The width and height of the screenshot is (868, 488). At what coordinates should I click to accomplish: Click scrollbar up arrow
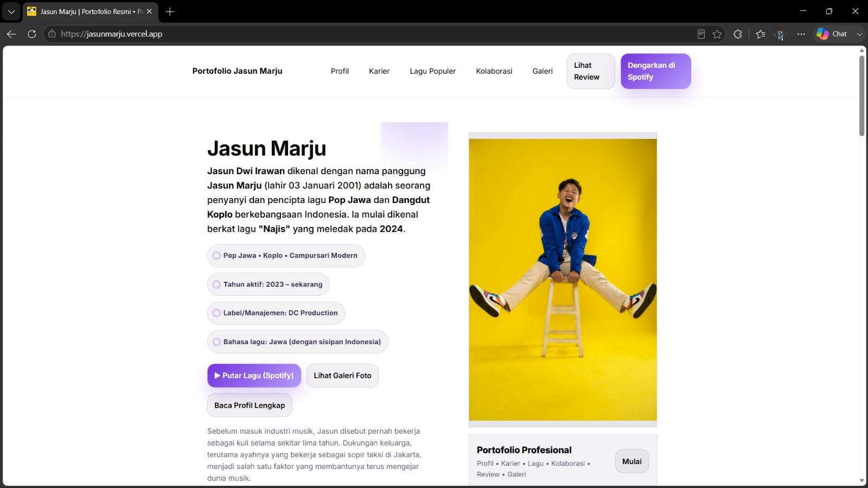[862, 50]
